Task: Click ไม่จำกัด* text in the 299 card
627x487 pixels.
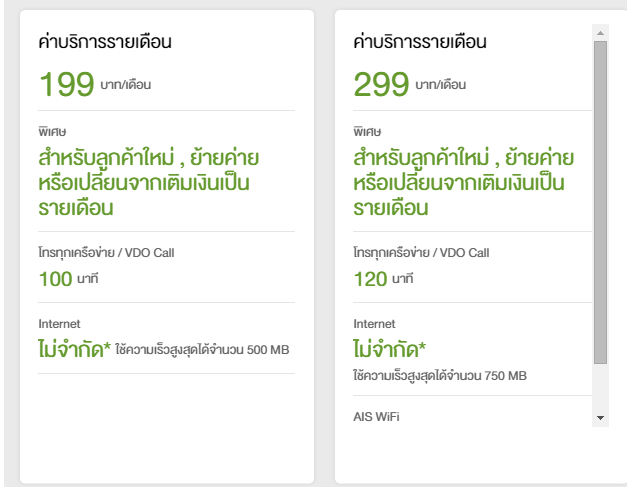Action: 389,349
